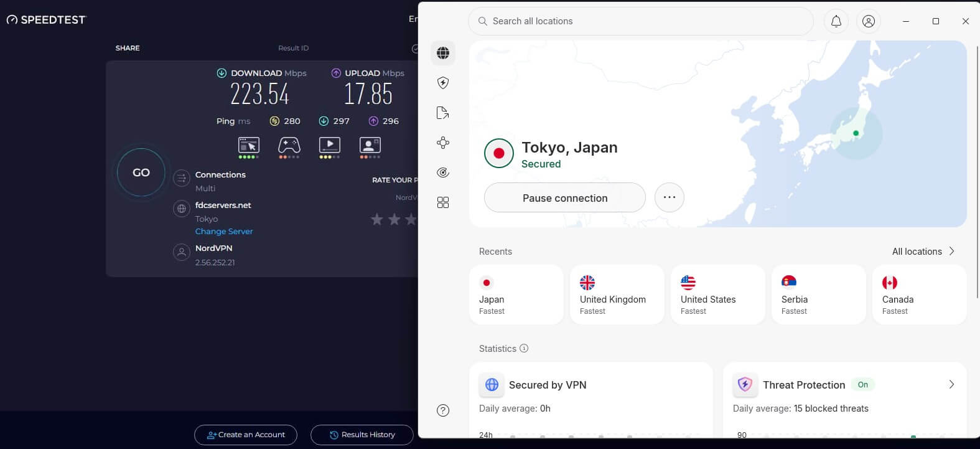Close the NordVPN window
980x449 pixels.
(965, 21)
